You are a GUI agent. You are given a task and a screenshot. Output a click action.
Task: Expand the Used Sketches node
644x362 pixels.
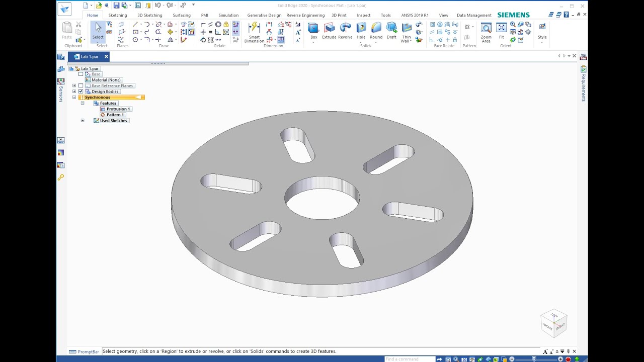[83, 121]
